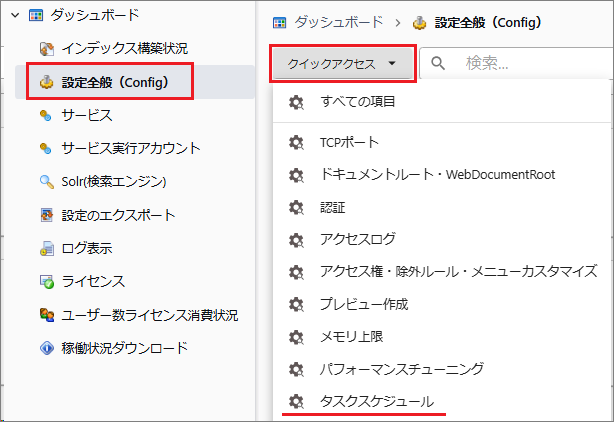The width and height of the screenshot is (614, 422).
Task: Click the 設定全般 (Config) sidebar icon
Action: pyautogui.click(x=46, y=82)
